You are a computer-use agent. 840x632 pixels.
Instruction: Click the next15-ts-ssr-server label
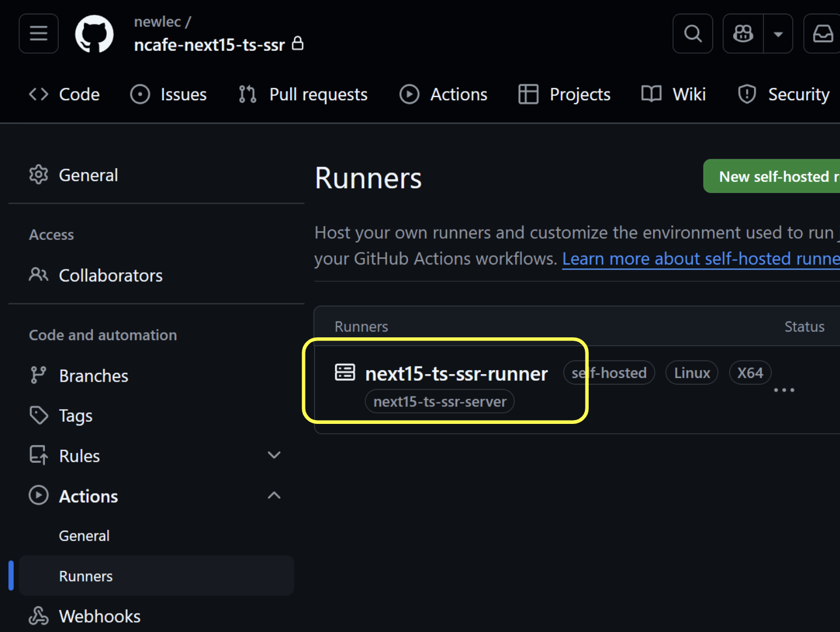(x=440, y=401)
